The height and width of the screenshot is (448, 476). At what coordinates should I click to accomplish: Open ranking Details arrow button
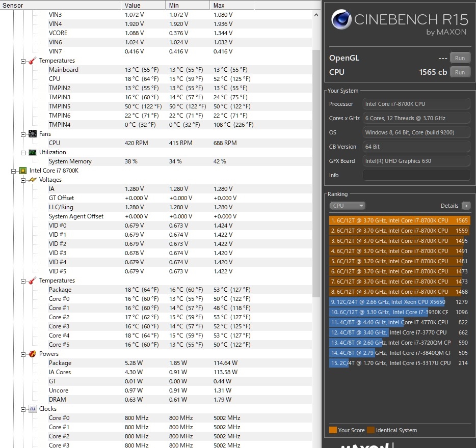click(466, 206)
